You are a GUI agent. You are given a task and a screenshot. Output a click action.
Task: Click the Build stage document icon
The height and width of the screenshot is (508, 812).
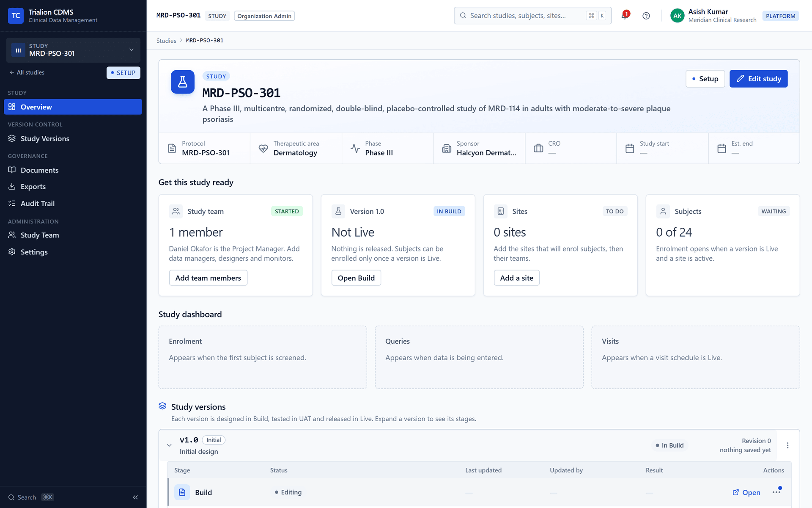coord(182,492)
